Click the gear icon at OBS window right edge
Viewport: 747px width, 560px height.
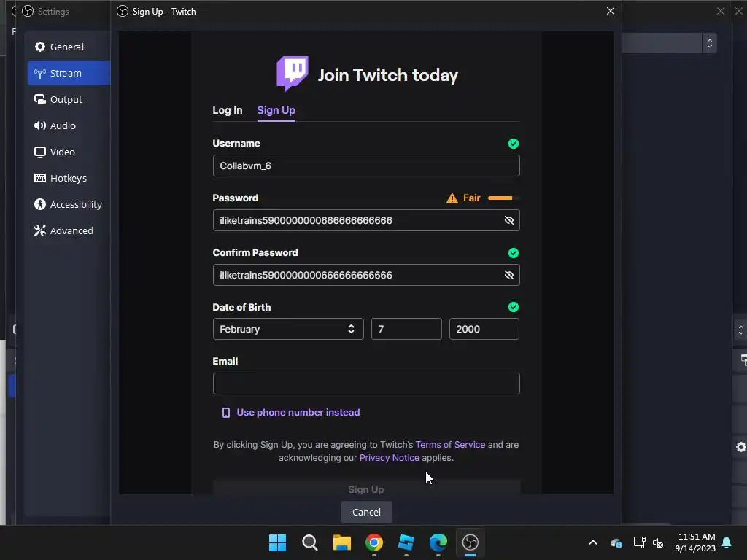(741, 447)
